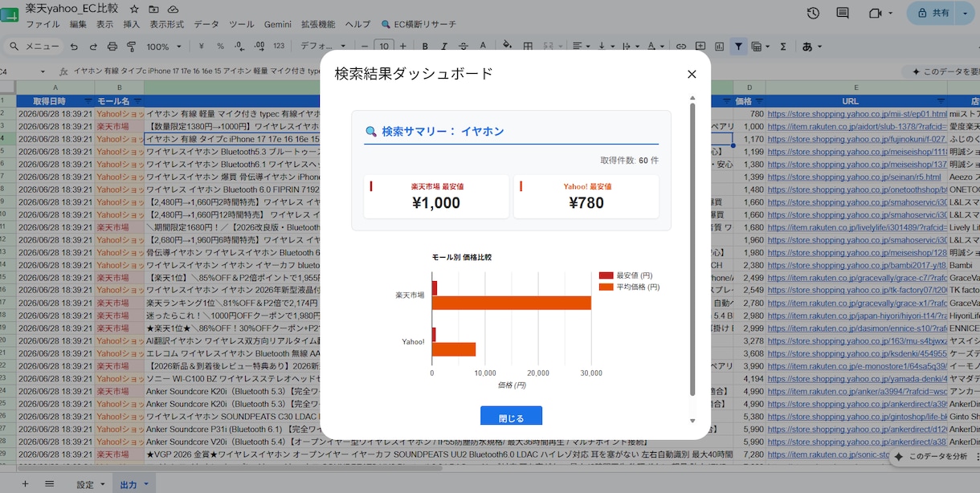Apply percent format
This screenshot has width=980, height=493.
click(x=220, y=47)
